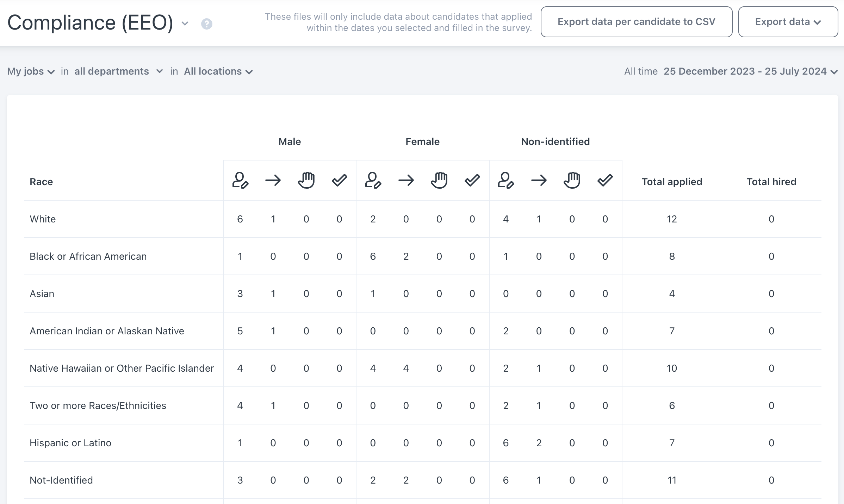Screen dimensions: 844x504
Task: Click the moved-forward arrow icon under Female
Action: click(406, 181)
